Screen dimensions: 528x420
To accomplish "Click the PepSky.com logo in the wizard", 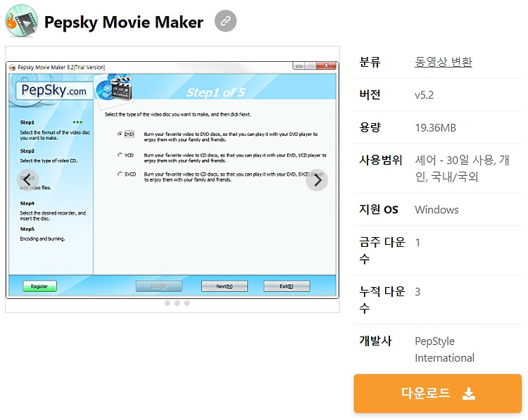I will [x=54, y=91].
